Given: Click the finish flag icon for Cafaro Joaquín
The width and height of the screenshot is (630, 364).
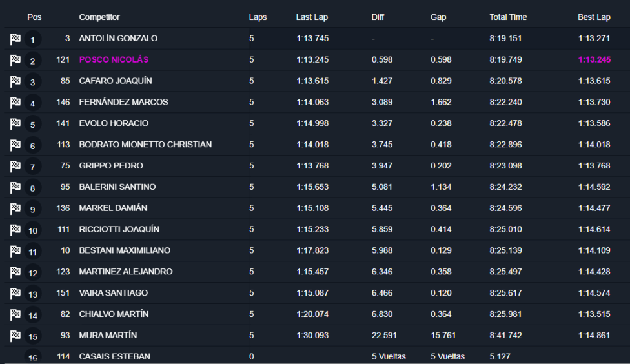Looking at the screenshot, I should click(15, 82).
